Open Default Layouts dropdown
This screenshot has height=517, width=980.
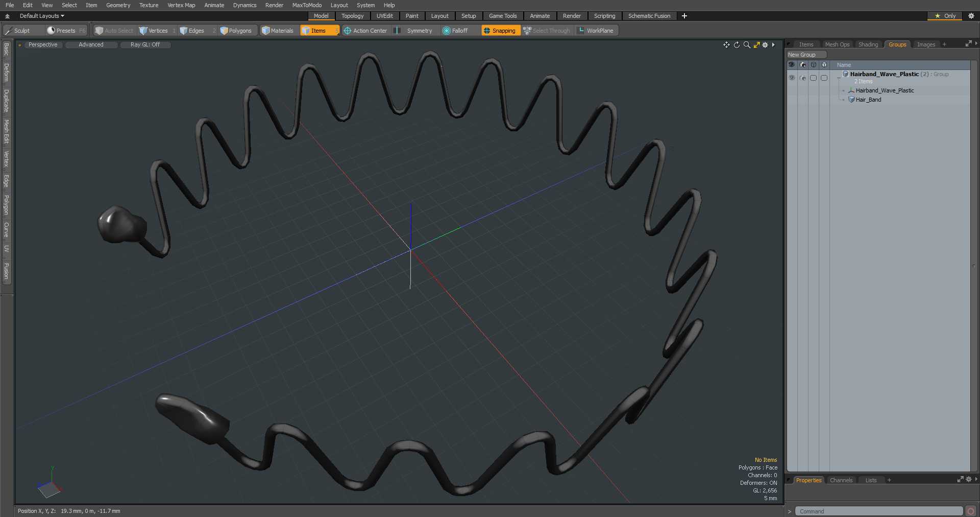point(42,16)
